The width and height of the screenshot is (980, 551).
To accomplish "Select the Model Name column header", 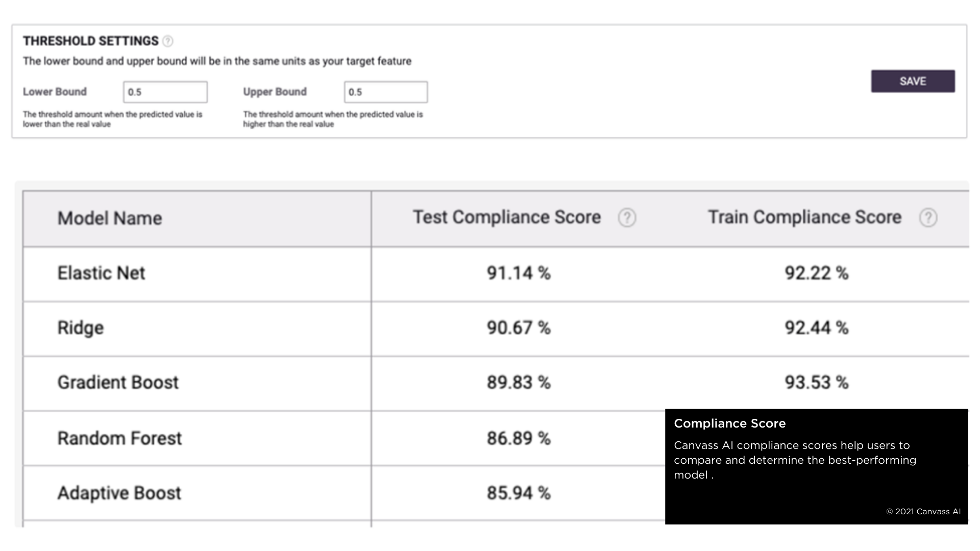I will pyautogui.click(x=110, y=218).
